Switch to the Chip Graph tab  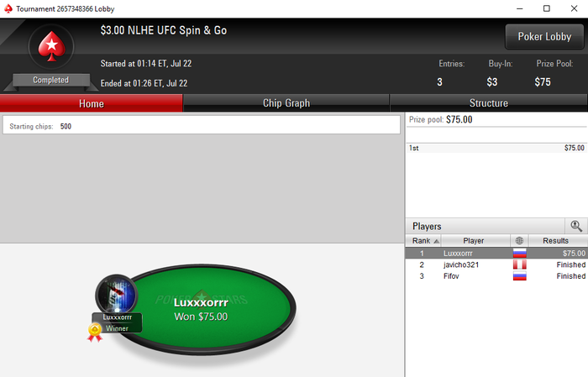[286, 103]
